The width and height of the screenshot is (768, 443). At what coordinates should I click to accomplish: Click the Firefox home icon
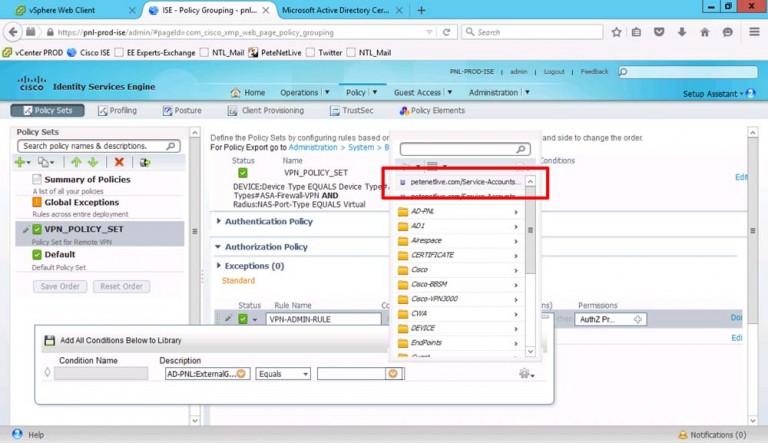[705, 32]
